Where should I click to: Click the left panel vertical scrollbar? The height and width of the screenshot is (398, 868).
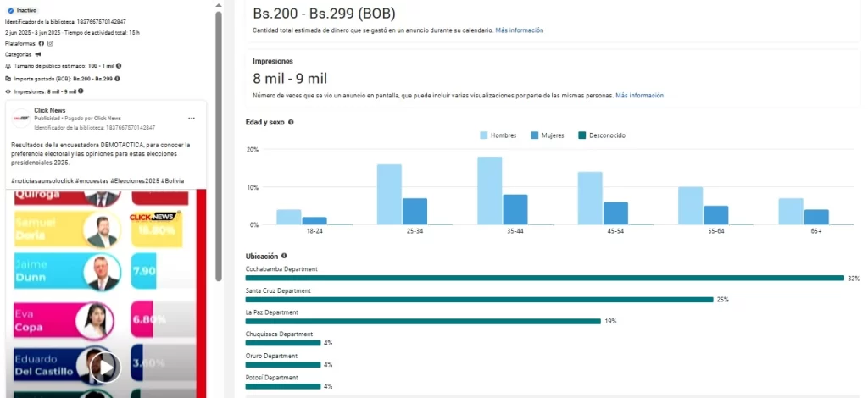[219, 146]
